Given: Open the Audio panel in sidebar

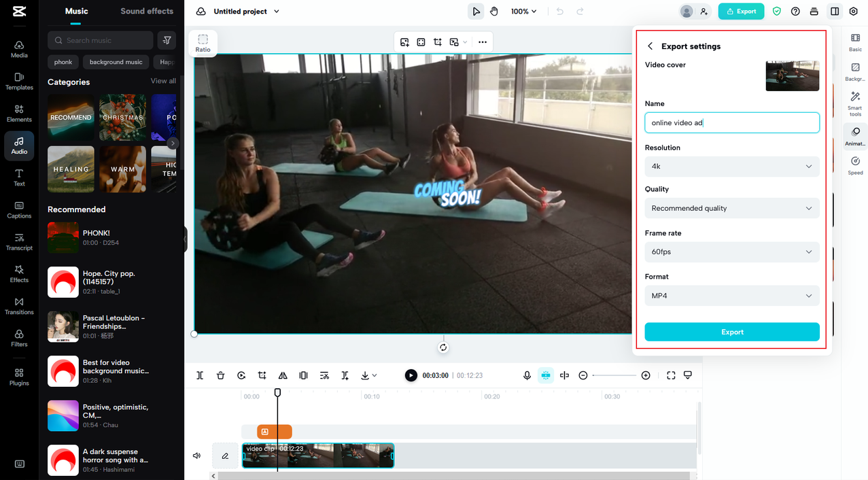Looking at the screenshot, I should (19, 145).
